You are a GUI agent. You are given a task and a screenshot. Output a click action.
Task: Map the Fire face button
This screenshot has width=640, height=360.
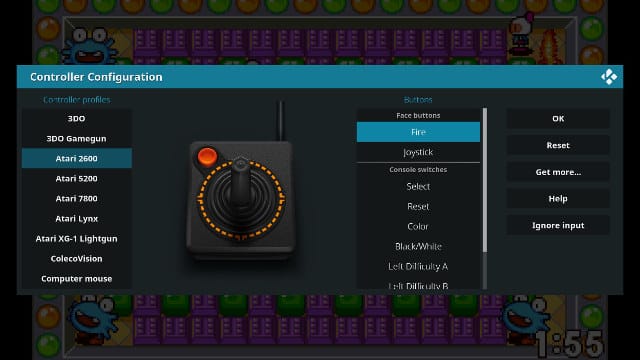[418, 132]
